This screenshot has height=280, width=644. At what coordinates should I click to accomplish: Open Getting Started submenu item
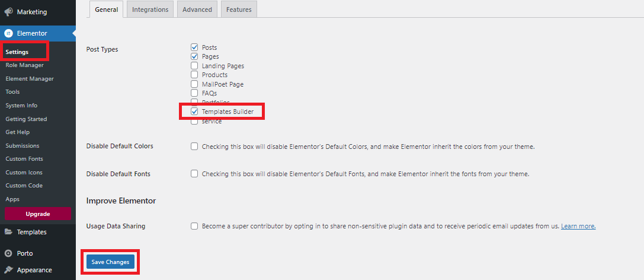[x=26, y=119]
